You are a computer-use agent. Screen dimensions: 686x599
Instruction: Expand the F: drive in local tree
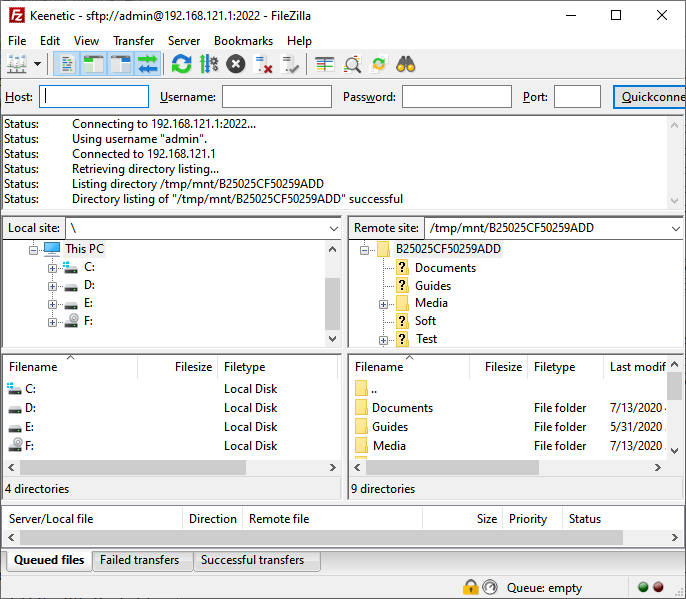click(52, 322)
